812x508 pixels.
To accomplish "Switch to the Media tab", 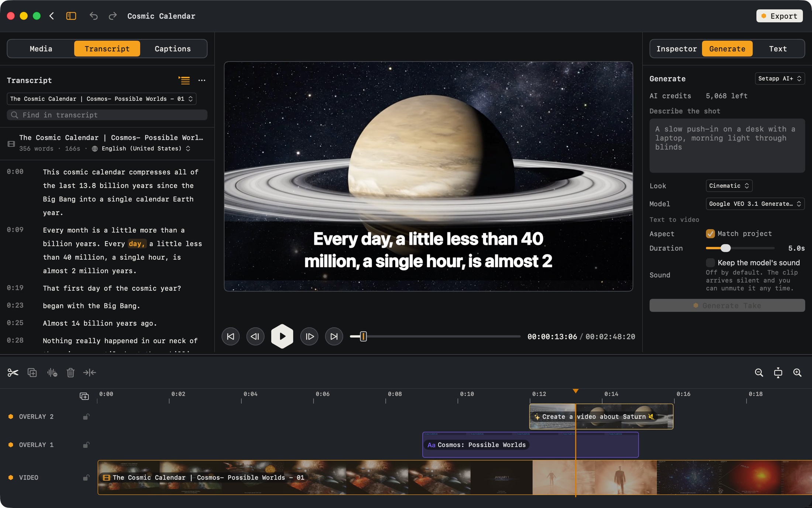I will 41,49.
